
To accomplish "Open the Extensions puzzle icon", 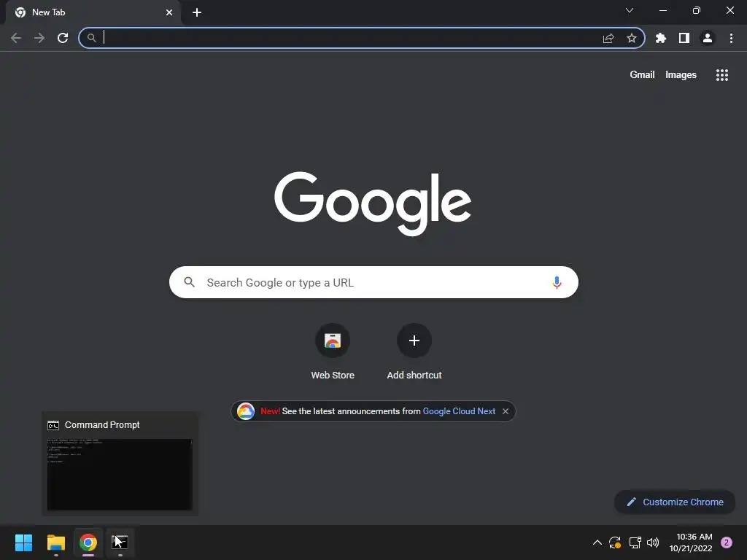I will pyautogui.click(x=661, y=38).
